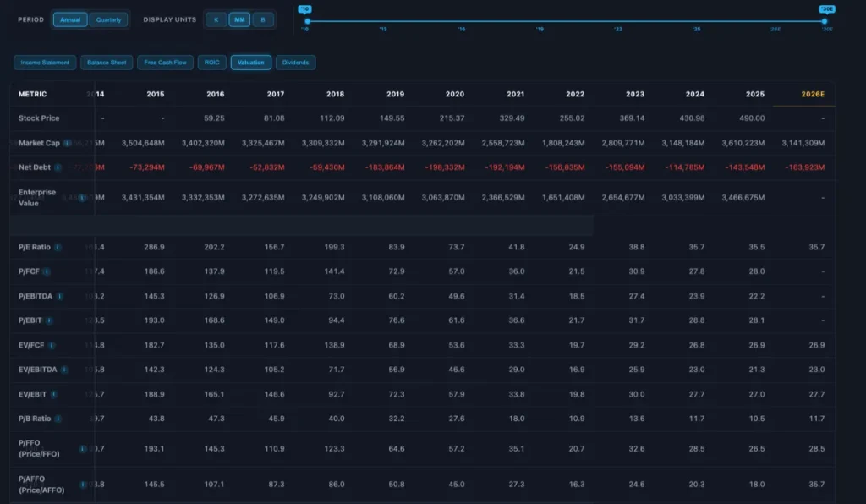Click the 2026E column header
The image size is (866, 504).
point(813,95)
